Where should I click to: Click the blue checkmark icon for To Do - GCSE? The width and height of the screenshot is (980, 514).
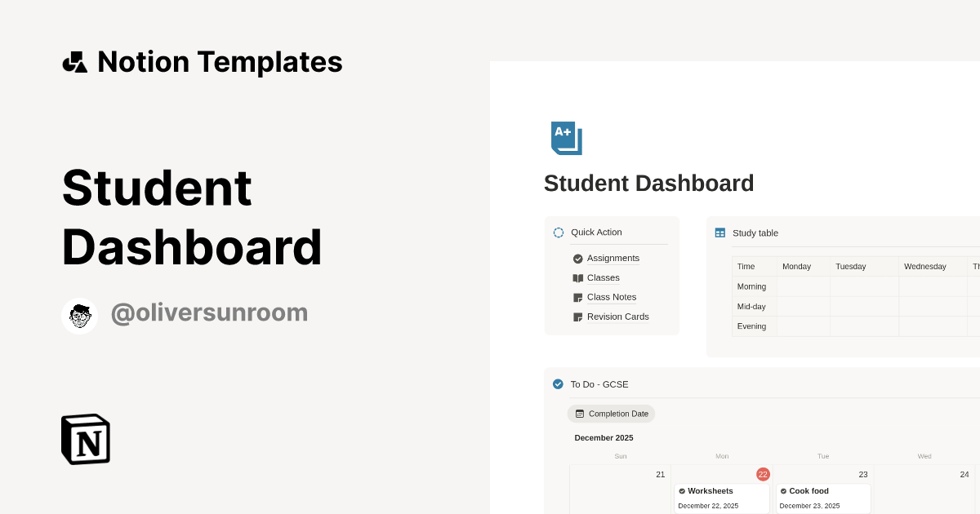(x=558, y=383)
